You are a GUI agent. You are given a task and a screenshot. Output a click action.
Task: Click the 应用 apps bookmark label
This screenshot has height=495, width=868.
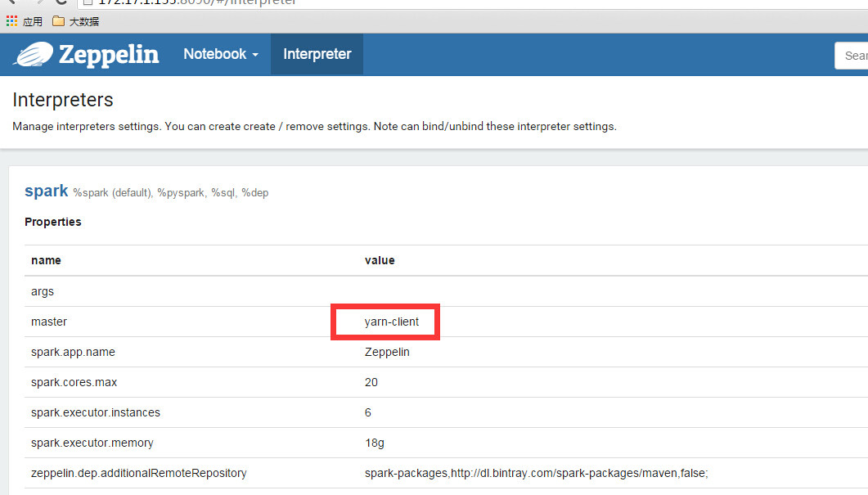[x=33, y=21]
